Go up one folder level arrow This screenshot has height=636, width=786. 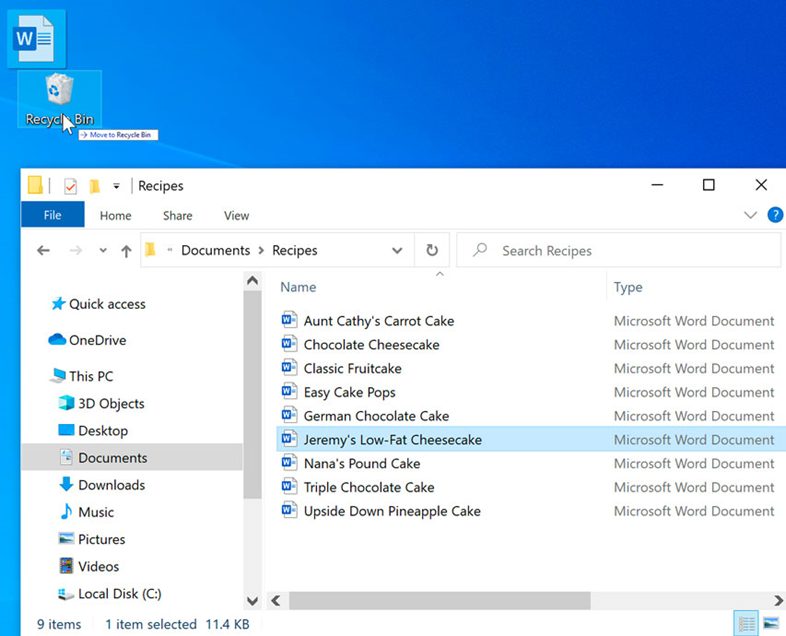tap(126, 251)
